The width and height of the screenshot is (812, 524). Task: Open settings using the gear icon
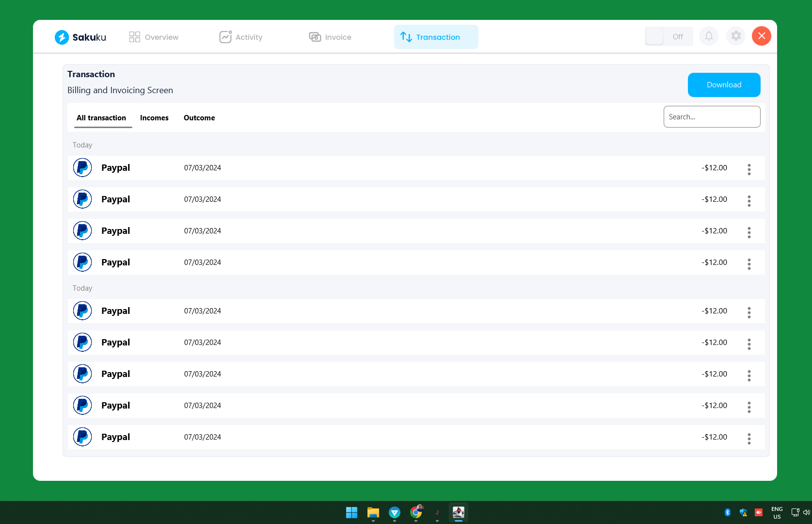(736, 36)
